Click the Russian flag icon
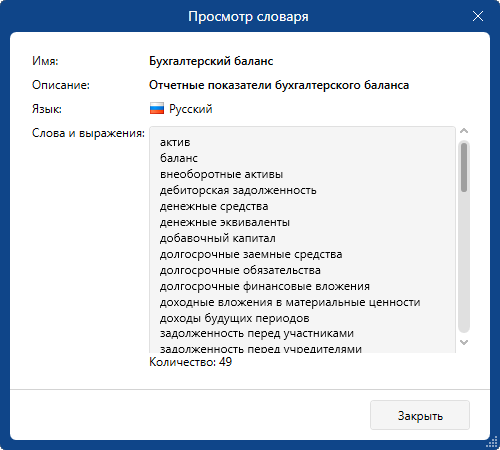 tap(157, 109)
